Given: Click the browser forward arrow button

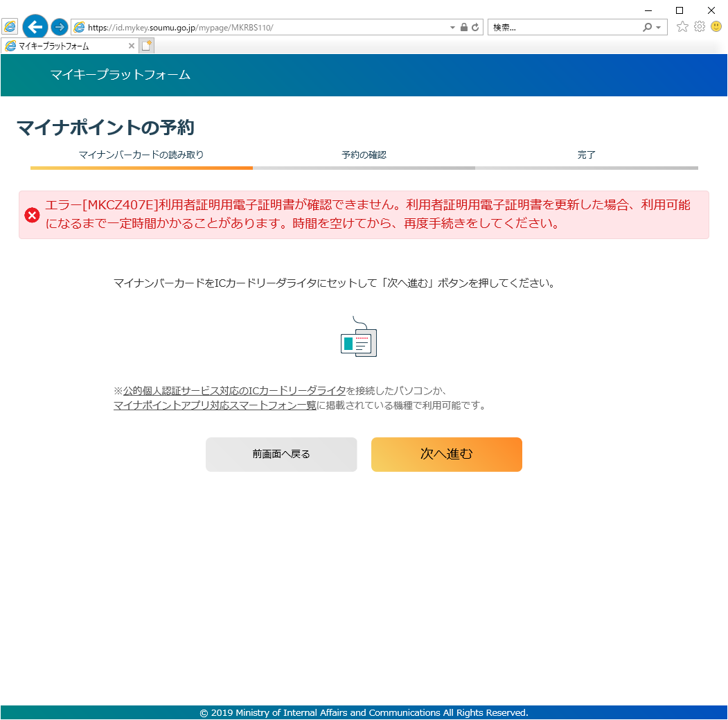Looking at the screenshot, I should point(60,27).
